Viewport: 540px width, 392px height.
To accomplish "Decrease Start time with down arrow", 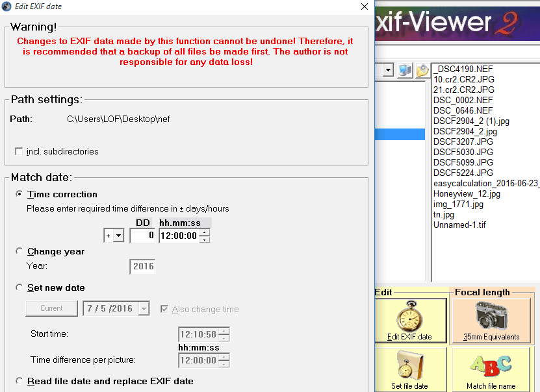I will (x=224, y=337).
